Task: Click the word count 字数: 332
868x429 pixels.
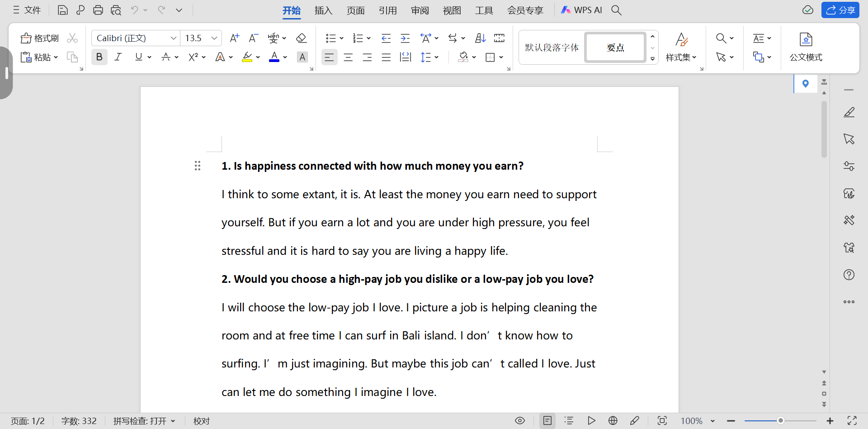Action: [79, 421]
